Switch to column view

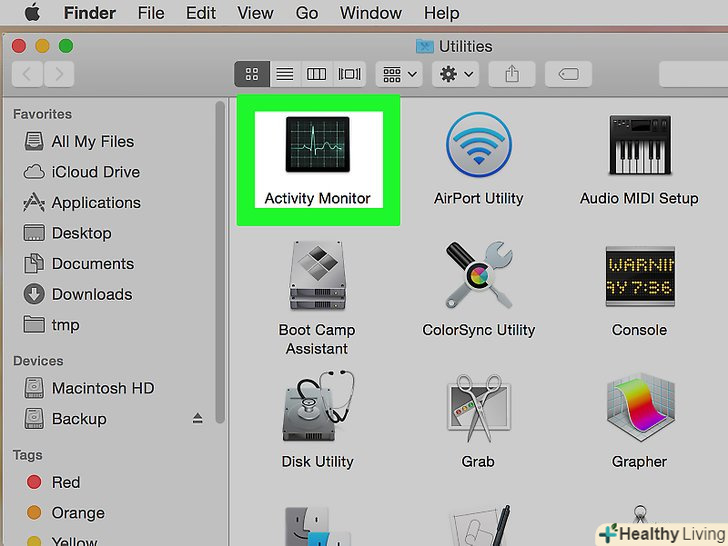317,74
